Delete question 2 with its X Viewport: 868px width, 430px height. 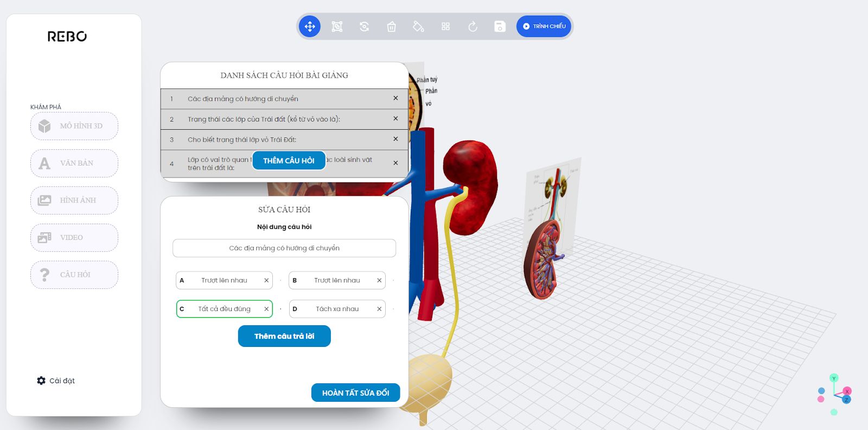(395, 118)
